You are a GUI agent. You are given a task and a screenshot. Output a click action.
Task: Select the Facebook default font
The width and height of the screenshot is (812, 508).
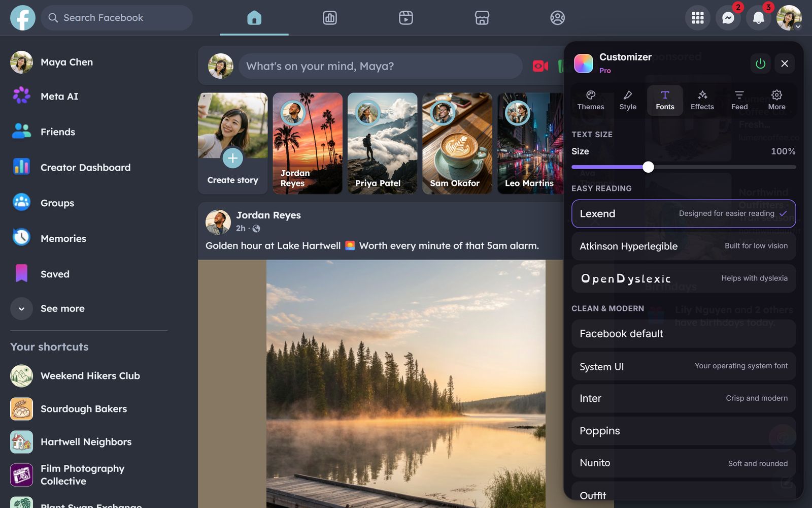click(684, 334)
